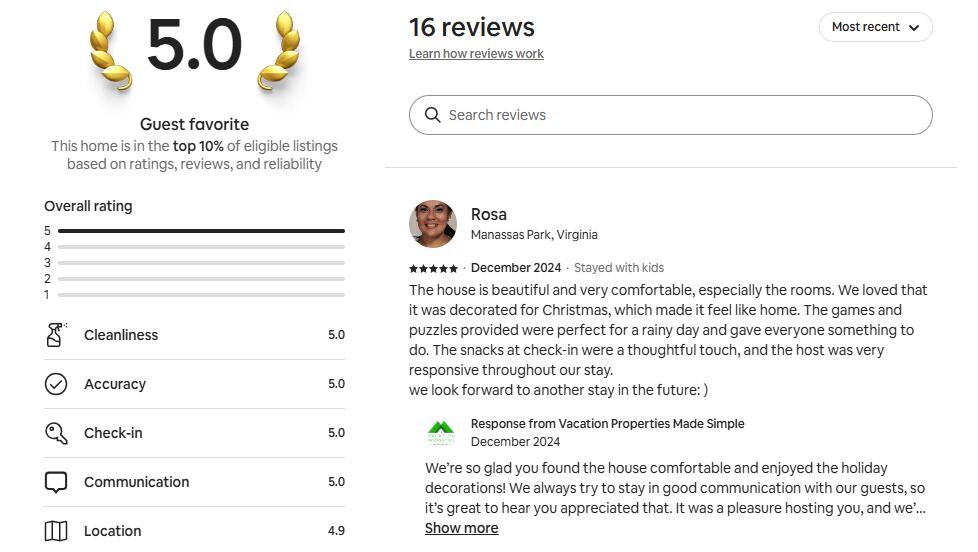Click the five-star rating in Rosa's review

433,268
